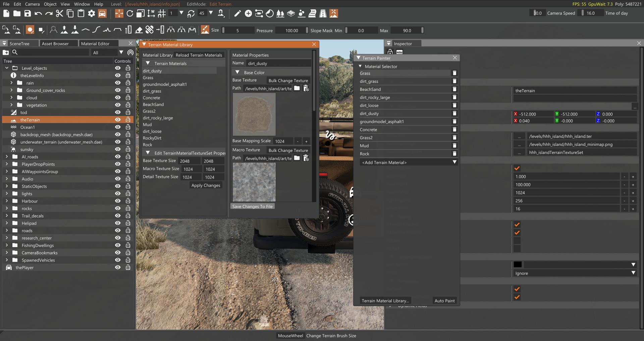Screen dimensions: 644x341
Task: Hide the AI_roads folder
Action: click(118, 157)
